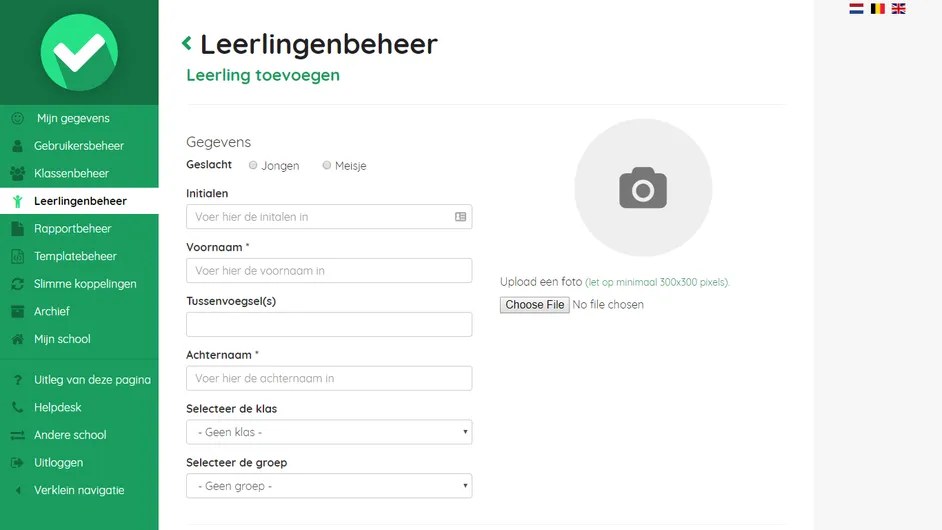Click the home icon beside Mijn school
Image resolution: width=942 pixels, height=530 pixels.
coord(17,339)
